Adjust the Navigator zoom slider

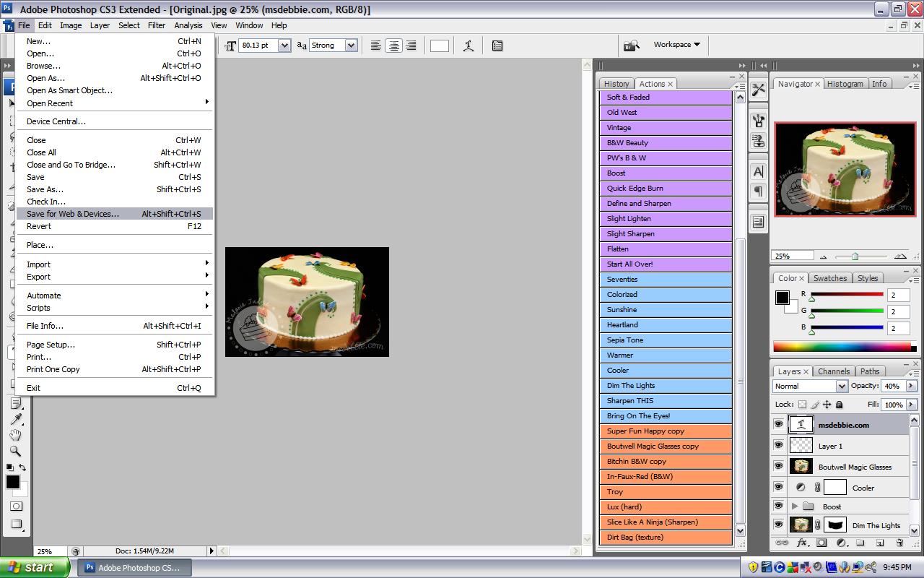click(855, 256)
